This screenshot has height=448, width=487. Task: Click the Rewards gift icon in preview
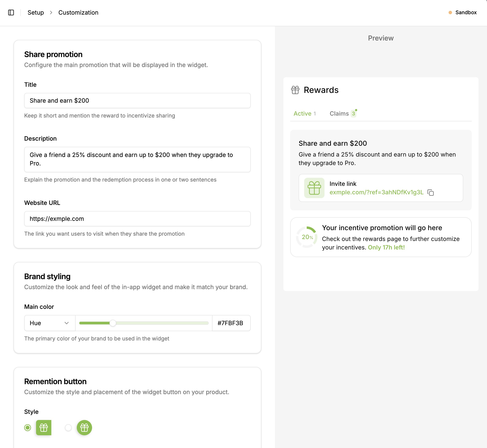295,90
